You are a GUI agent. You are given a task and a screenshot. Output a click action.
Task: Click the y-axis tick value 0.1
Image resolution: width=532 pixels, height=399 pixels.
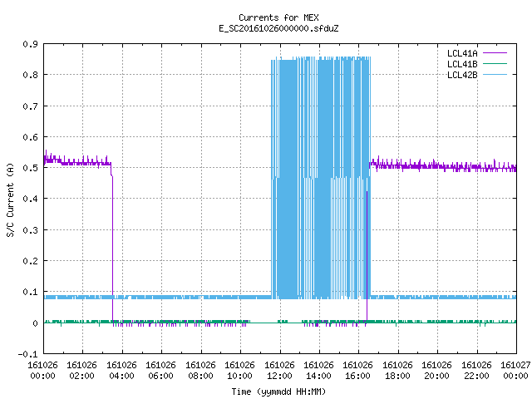(x=30, y=292)
